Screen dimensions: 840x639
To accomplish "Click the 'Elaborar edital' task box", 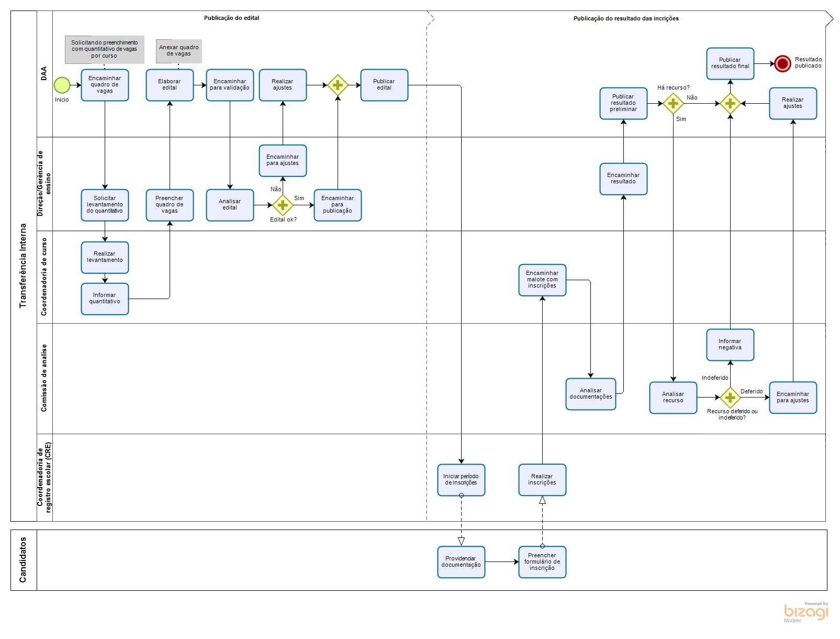I will (x=170, y=85).
